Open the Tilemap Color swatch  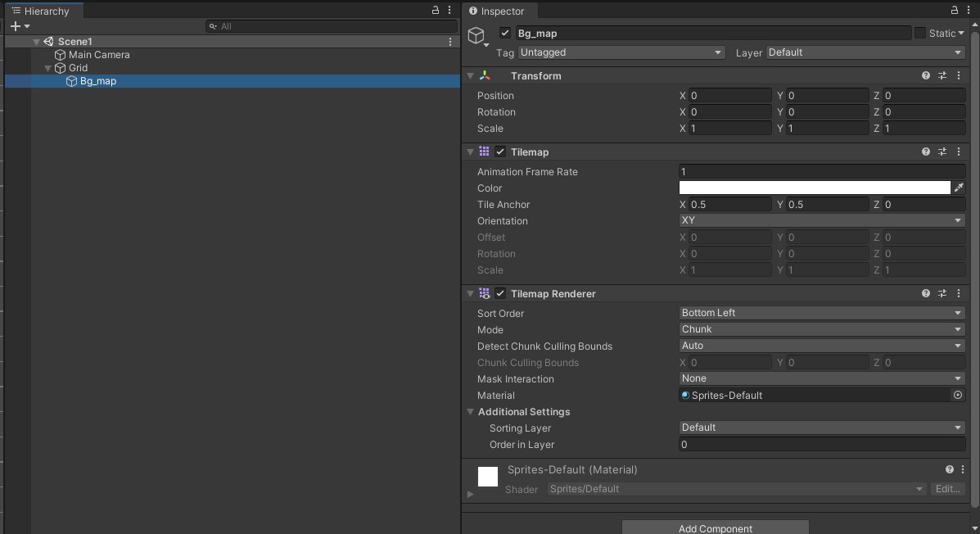815,188
